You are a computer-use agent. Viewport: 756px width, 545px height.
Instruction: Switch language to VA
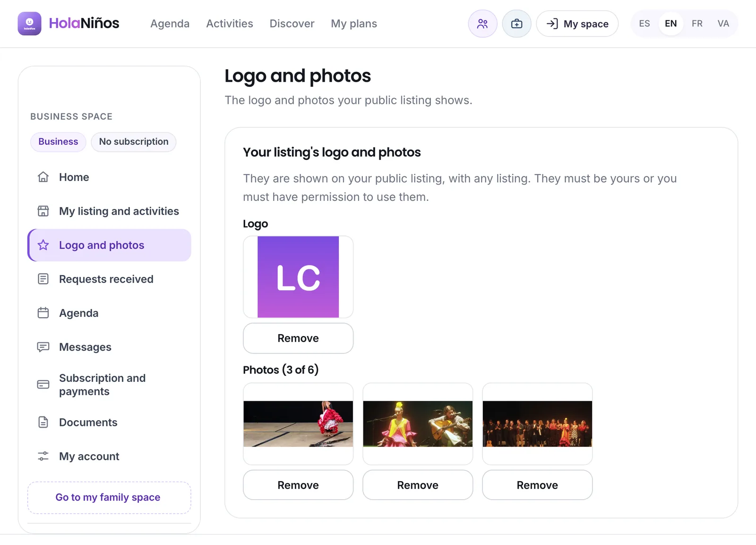[723, 24]
